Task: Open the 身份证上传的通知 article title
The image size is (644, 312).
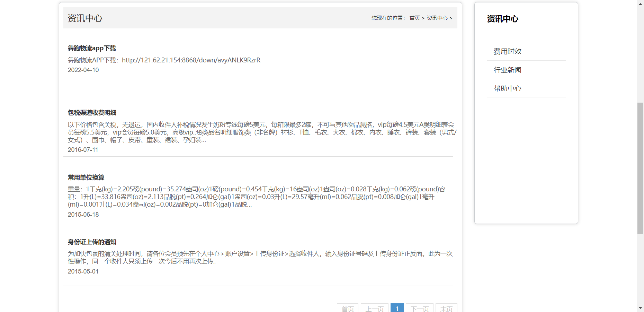Action: [x=92, y=242]
